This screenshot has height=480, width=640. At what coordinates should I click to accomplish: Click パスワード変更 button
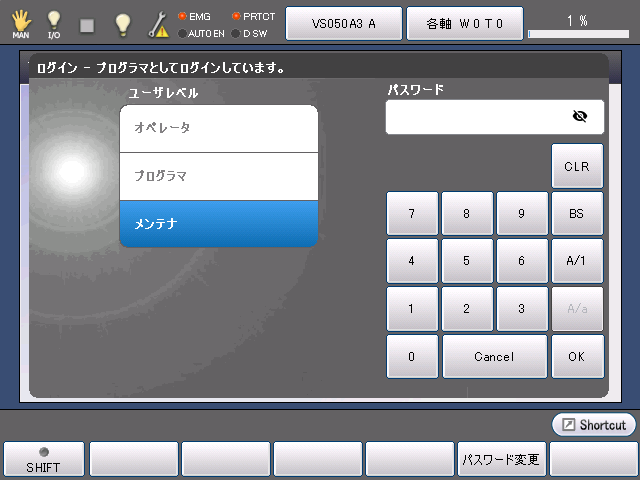[x=501, y=460]
